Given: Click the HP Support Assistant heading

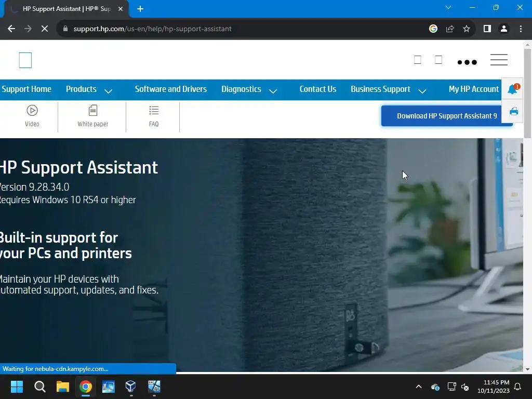Looking at the screenshot, I should [x=78, y=167].
